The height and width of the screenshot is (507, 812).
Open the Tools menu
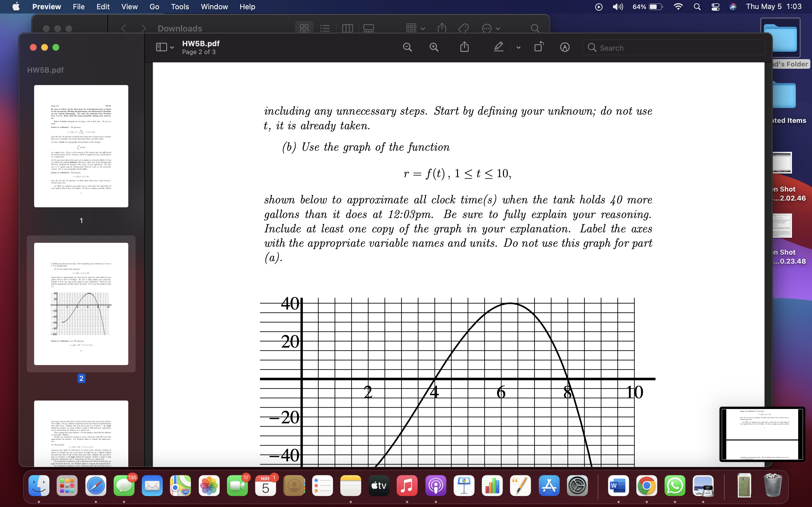pos(180,7)
